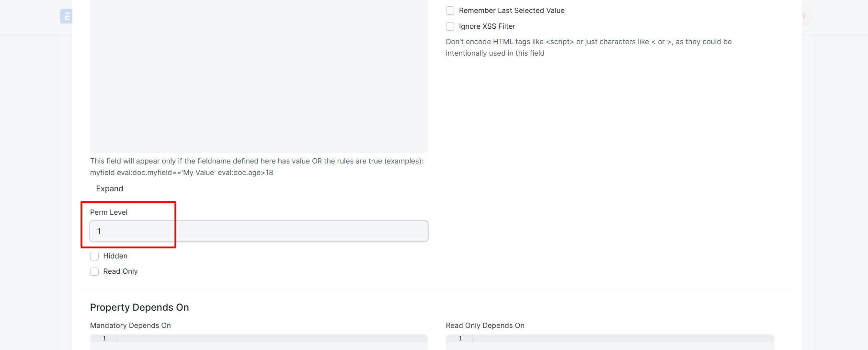Select line 1 in Mandatory Depends On gutter

click(104, 338)
